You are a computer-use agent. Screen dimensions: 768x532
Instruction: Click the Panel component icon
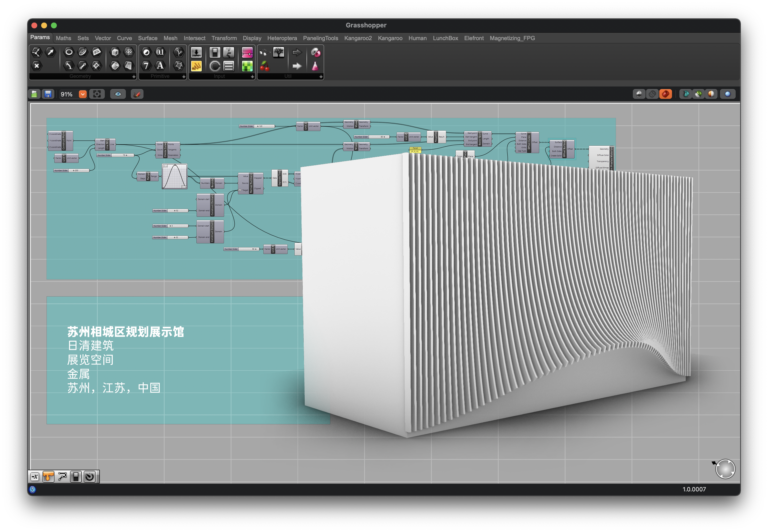tap(196, 66)
